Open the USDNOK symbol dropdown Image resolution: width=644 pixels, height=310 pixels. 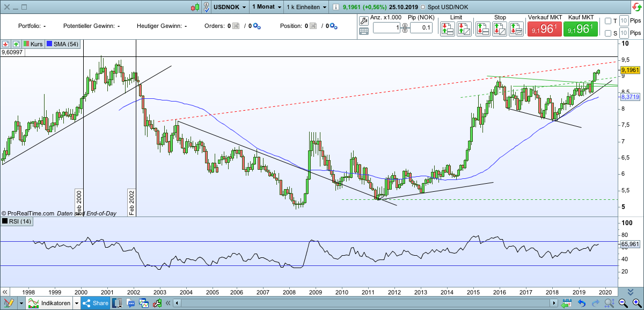tap(230, 8)
